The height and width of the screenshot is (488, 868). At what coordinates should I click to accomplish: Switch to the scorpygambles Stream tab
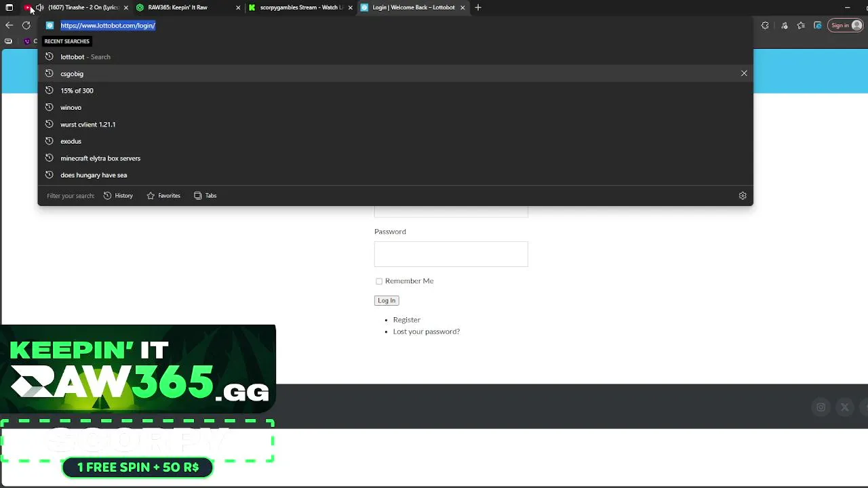point(301,7)
